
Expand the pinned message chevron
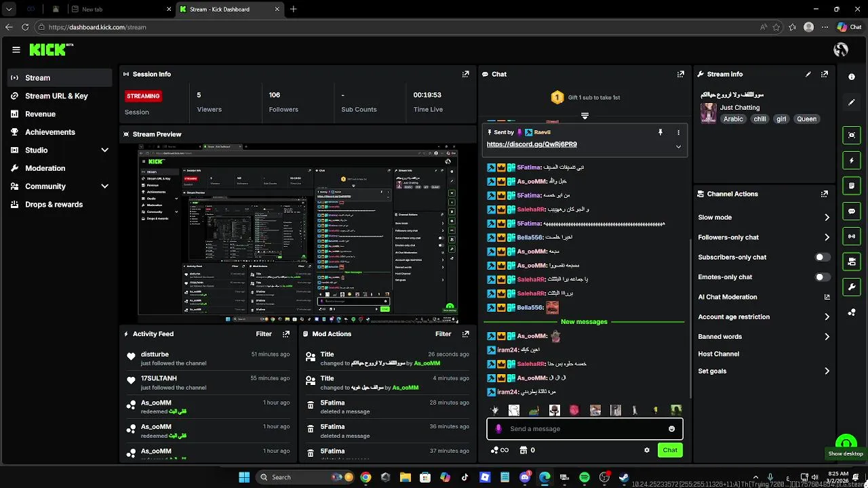[678, 146]
